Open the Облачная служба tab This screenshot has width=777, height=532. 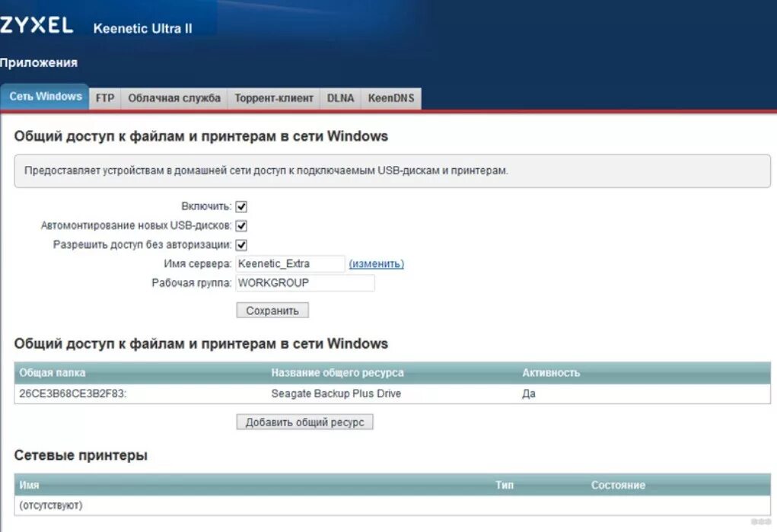click(x=174, y=98)
